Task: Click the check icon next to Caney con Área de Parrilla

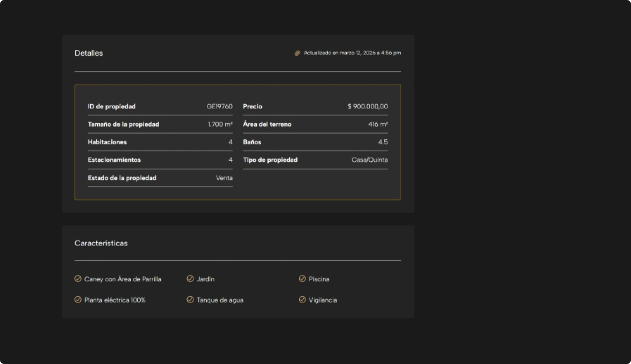Action: (78, 279)
